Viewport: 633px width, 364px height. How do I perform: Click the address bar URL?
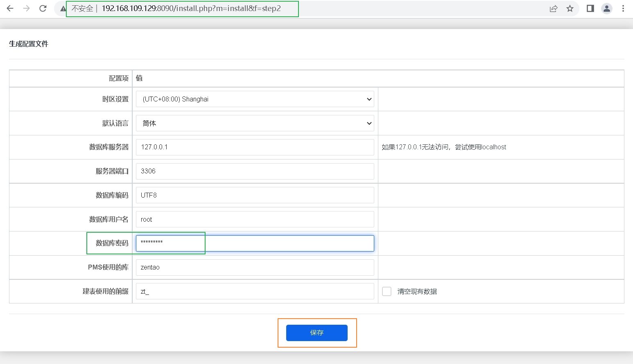[191, 9]
